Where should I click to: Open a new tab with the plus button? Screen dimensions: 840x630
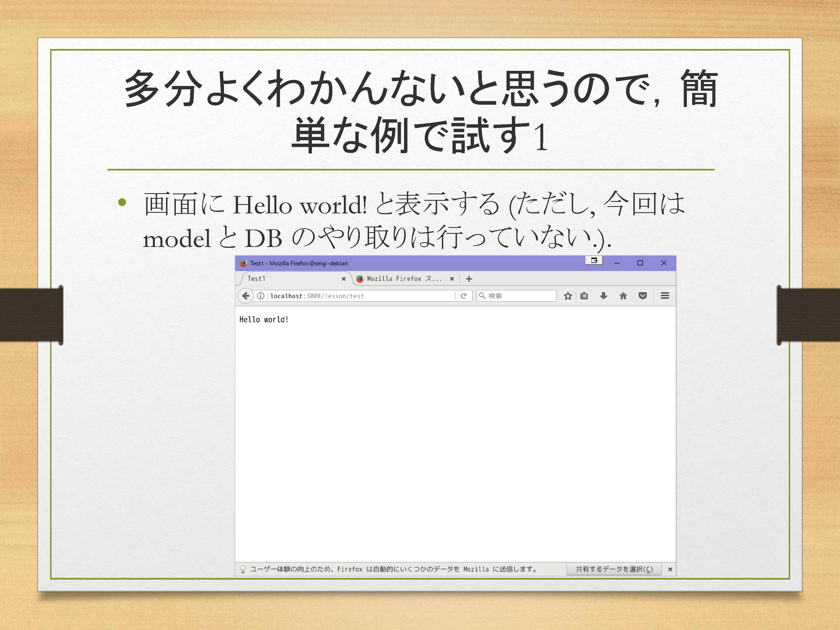469,279
